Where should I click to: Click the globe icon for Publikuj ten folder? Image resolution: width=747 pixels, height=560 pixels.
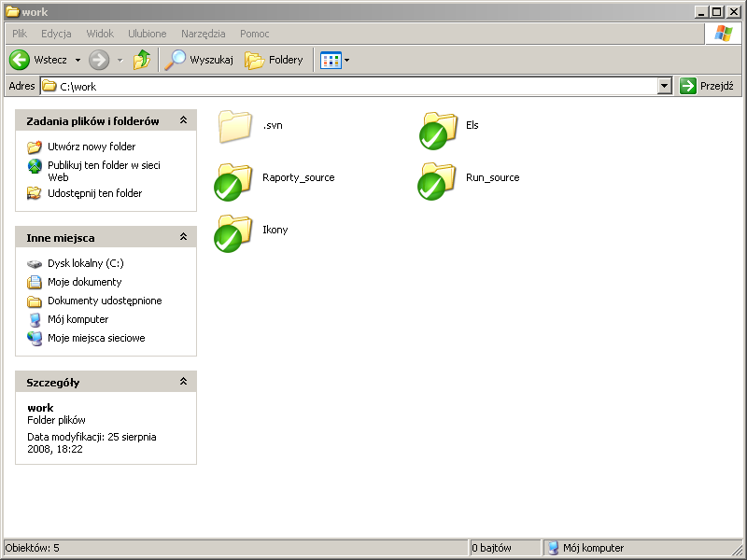[x=35, y=166]
